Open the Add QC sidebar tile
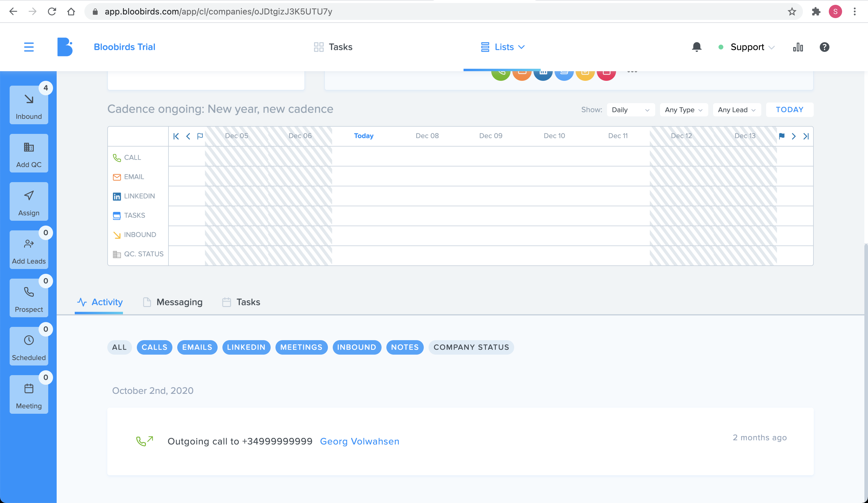Image resolution: width=868 pixels, height=503 pixels. (29, 153)
